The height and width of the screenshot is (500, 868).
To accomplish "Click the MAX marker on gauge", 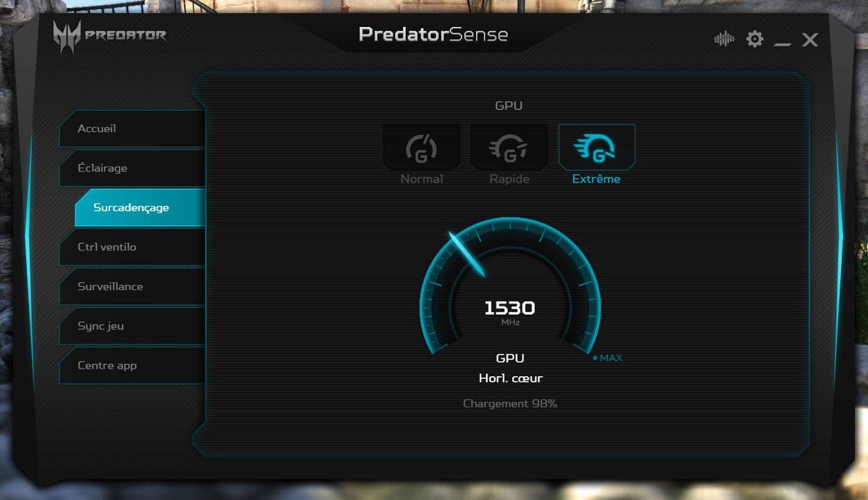I will coord(607,358).
